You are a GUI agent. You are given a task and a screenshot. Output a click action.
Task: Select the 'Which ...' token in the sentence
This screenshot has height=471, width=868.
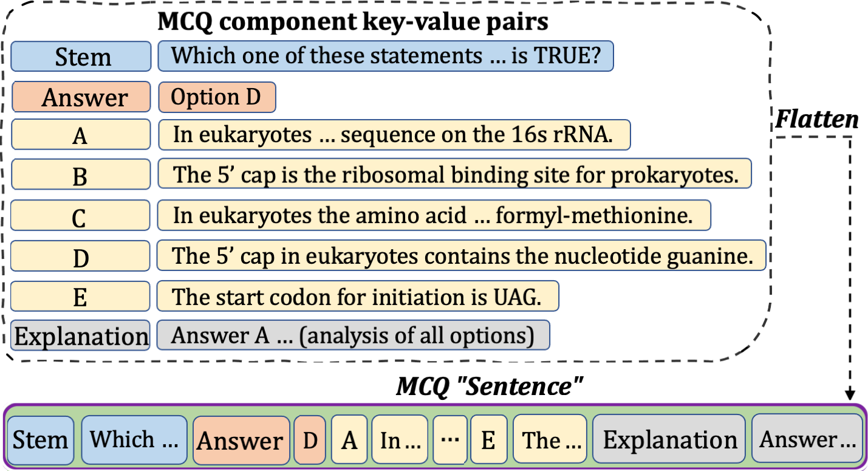coord(134,440)
